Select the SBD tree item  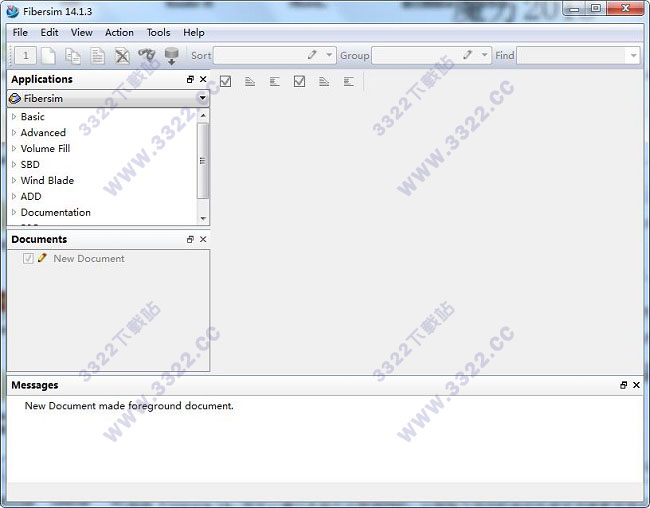(x=30, y=164)
